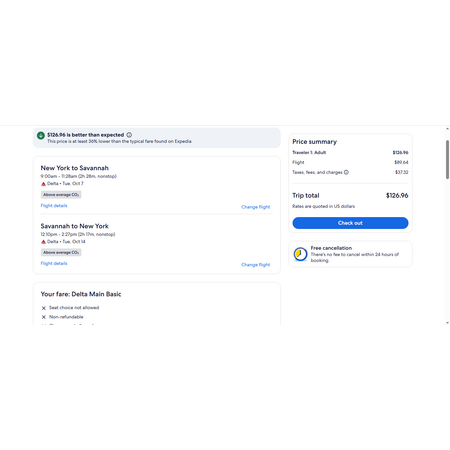The image size is (450, 450).
Task: Click the green price-drop icon in banner
Action: pyautogui.click(x=41, y=135)
